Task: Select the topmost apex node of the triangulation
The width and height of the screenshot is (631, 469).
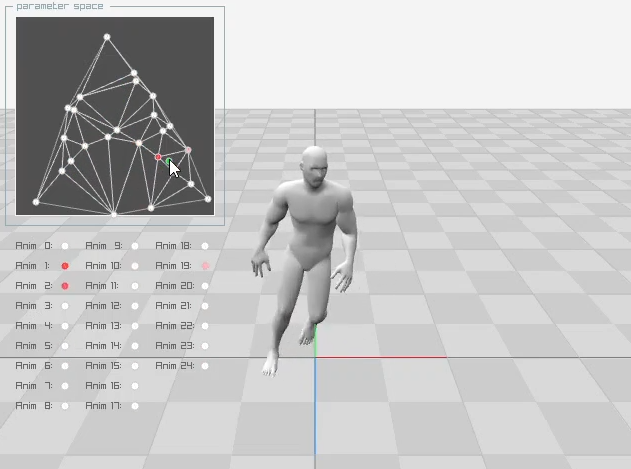Action: point(107,38)
